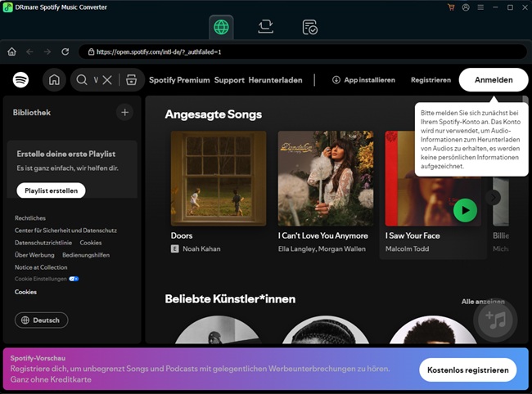Open Spotify Premium link
Image resolution: width=532 pixels, height=394 pixels.
pos(179,80)
